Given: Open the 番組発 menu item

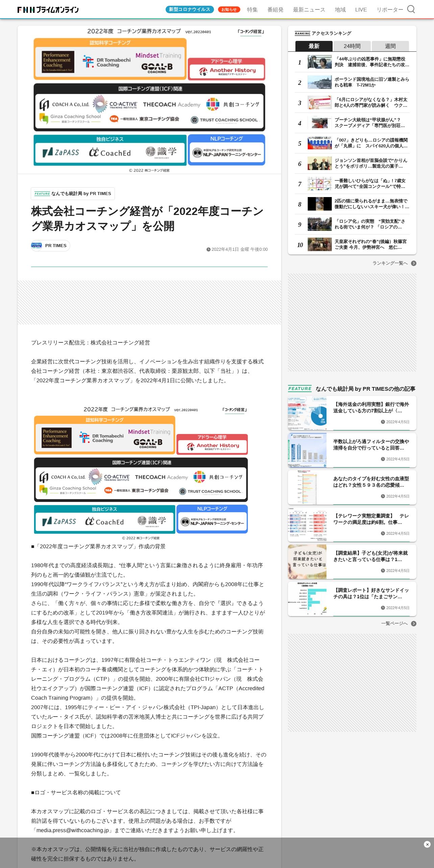Looking at the screenshot, I should (275, 9).
